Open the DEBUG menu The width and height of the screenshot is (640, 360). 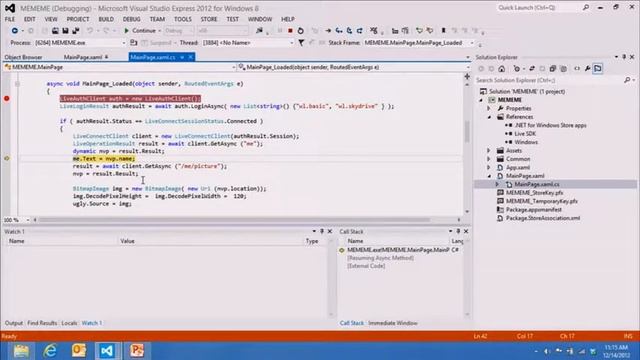131,19
